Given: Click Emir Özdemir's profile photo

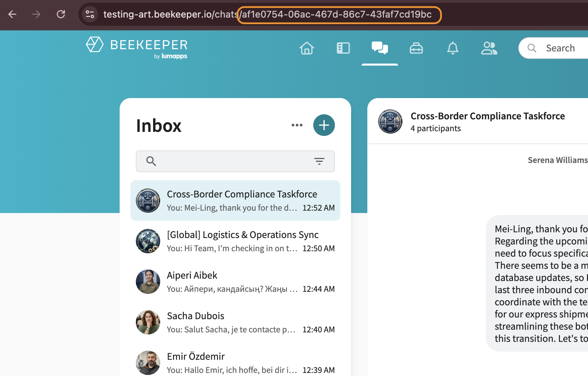Looking at the screenshot, I should pos(148,363).
